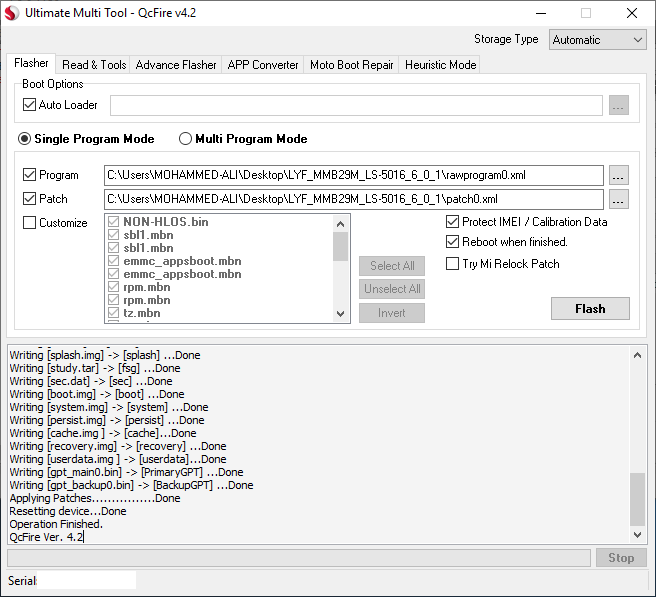Minimize the QcFire window
This screenshot has width=656, height=597.
click(x=541, y=13)
